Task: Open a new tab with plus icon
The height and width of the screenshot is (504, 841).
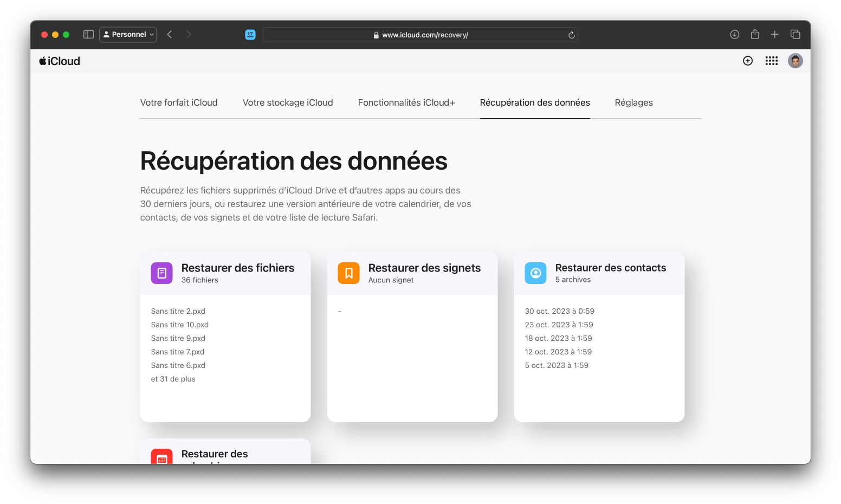Action: coord(775,35)
